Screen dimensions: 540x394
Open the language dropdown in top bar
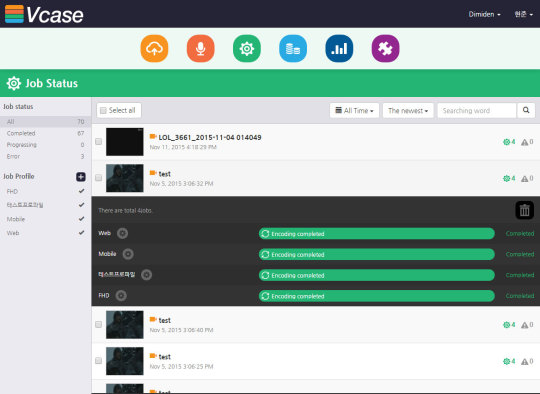point(523,14)
